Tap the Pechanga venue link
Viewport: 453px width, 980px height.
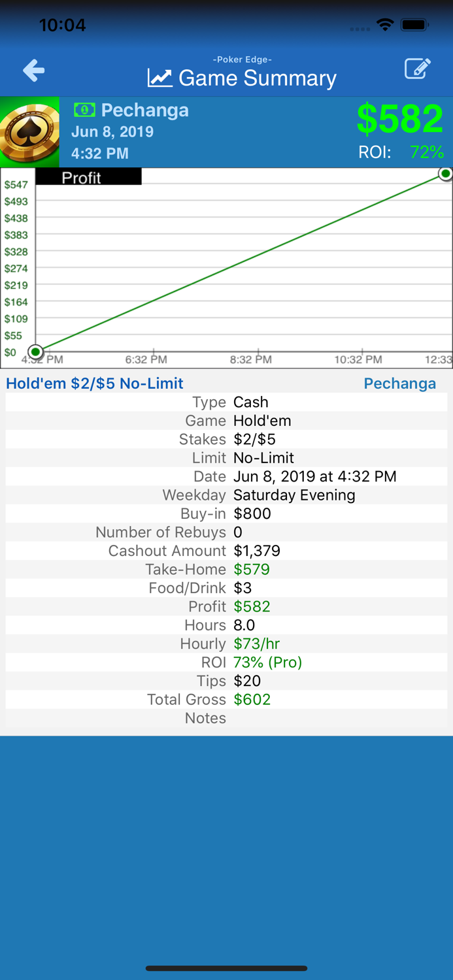(x=399, y=384)
